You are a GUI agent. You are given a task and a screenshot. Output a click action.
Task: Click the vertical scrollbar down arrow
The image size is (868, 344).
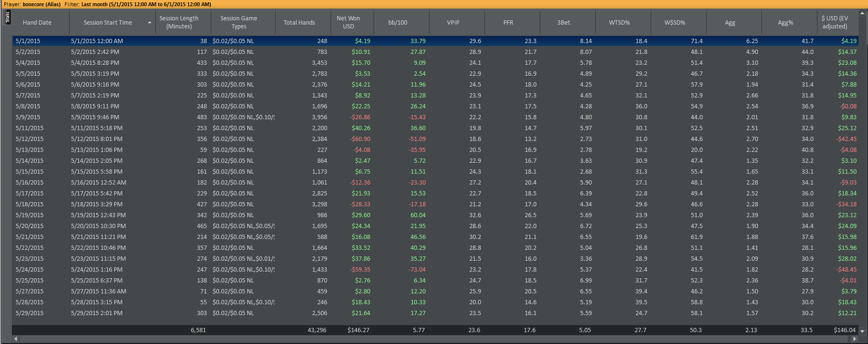tap(863, 331)
